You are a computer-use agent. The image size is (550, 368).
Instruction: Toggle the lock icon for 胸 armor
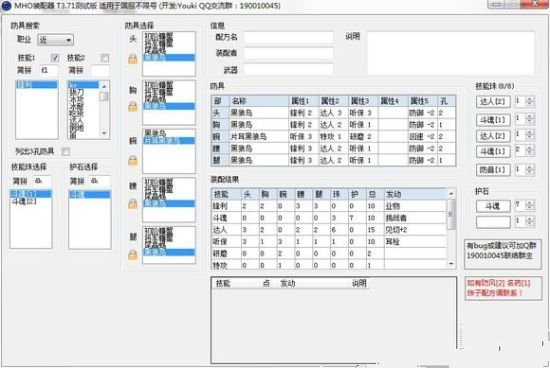(x=133, y=107)
